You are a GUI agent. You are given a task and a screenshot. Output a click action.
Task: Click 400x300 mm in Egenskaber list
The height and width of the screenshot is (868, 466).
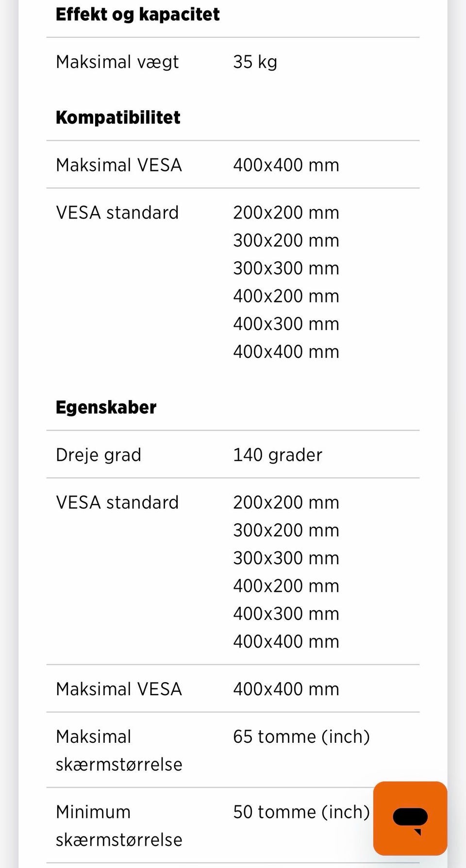tap(286, 614)
